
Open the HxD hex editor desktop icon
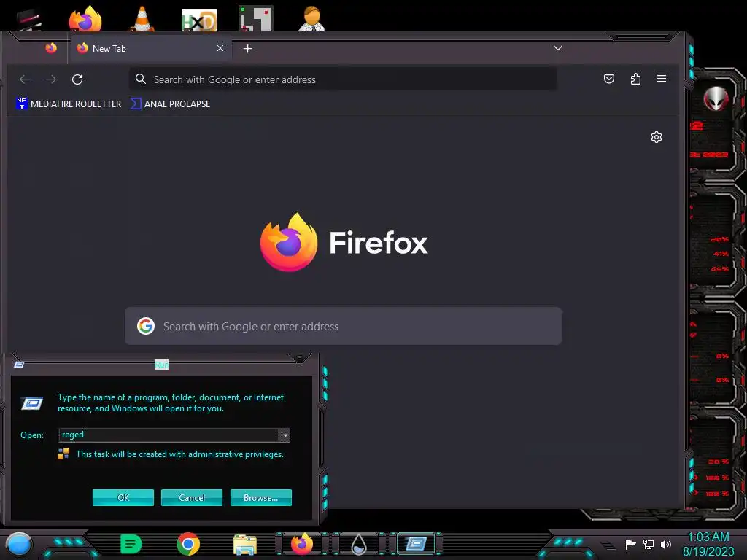(199, 20)
